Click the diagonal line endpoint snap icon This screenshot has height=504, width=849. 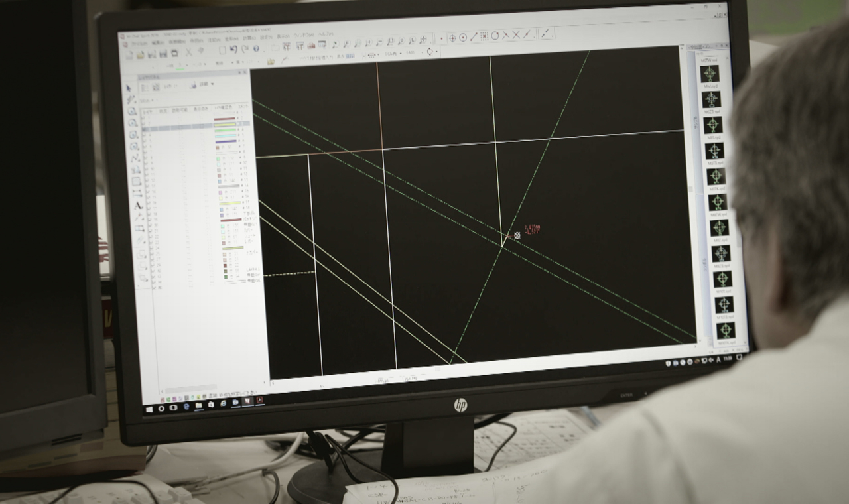point(474,37)
